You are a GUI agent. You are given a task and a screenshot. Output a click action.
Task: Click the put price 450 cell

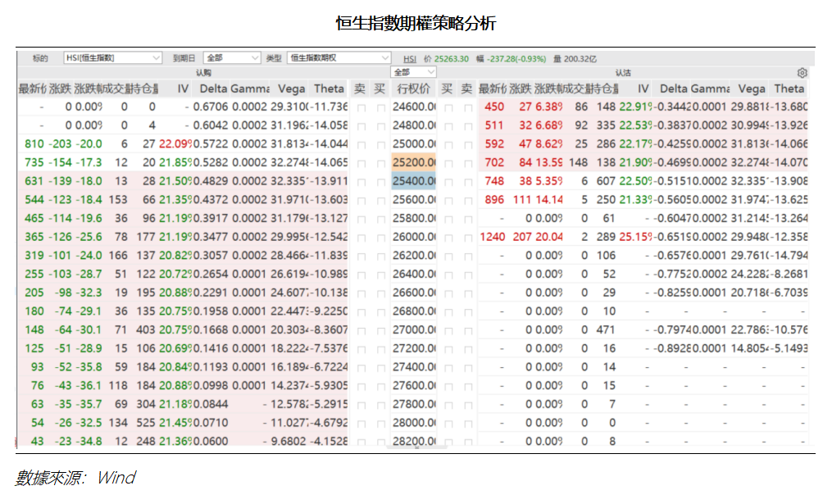pyautogui.click(x=494, y=107)
